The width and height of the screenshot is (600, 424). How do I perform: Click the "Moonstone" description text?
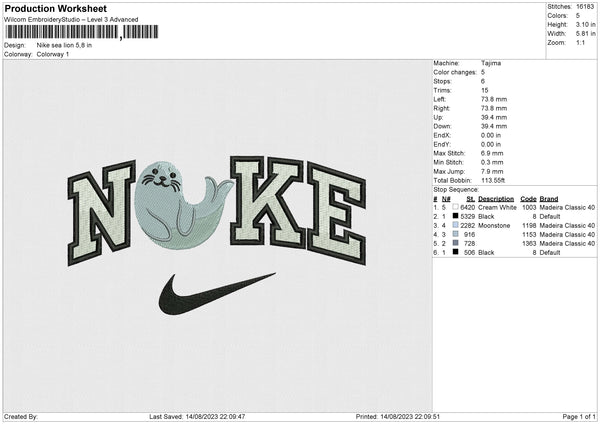click(494, 225)
